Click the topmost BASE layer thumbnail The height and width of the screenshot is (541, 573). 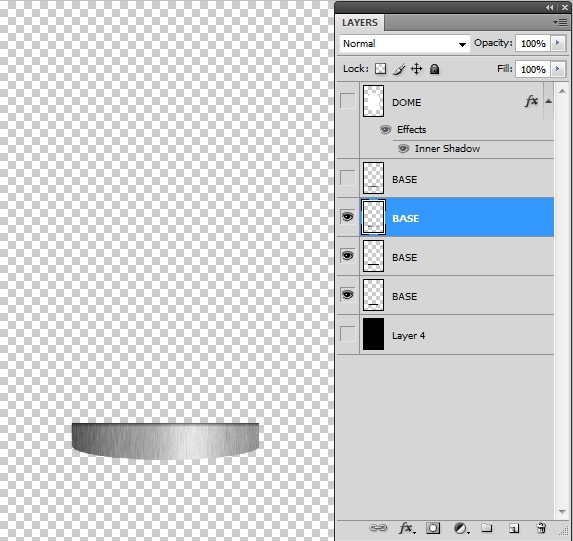tap(373, 178)
